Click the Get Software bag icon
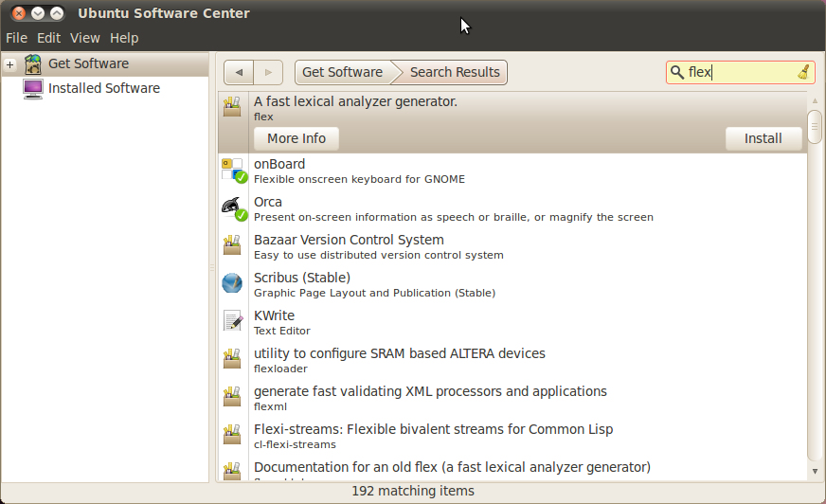The image size is (826, 504). tap(33, 63)
